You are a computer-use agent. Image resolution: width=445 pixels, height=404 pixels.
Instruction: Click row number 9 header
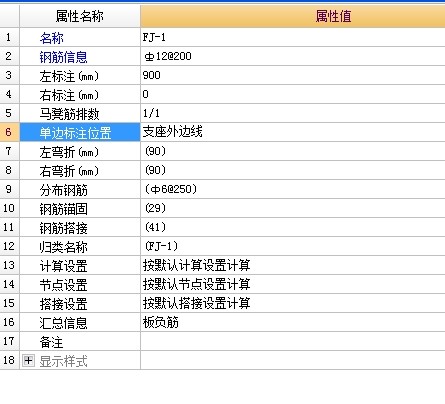pyautogui.click(x=9, y=189)
